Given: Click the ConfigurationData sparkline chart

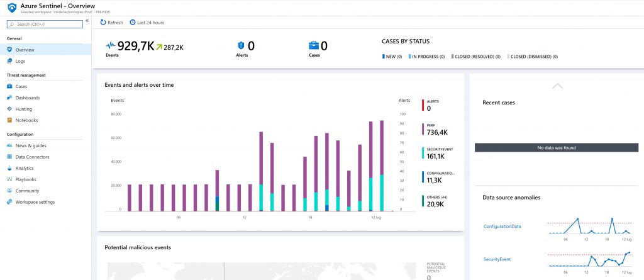Looking at the screenshot, I should click(x=590, y=227).
